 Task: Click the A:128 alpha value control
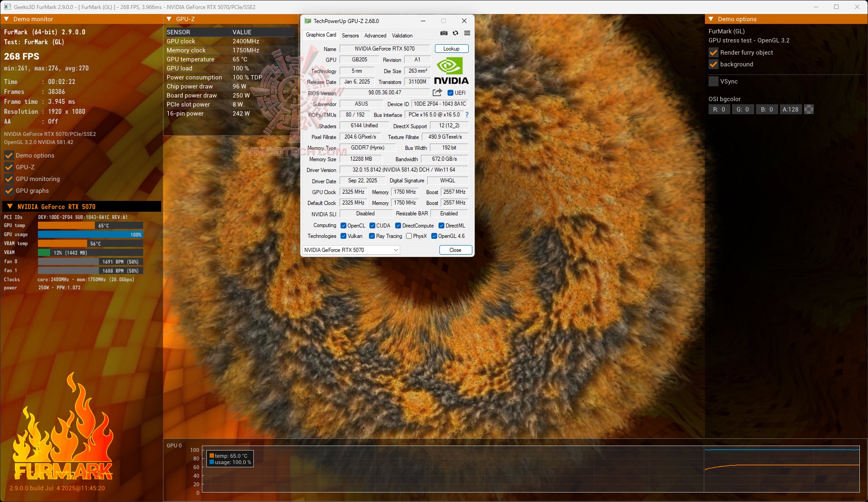click(790, 109)
